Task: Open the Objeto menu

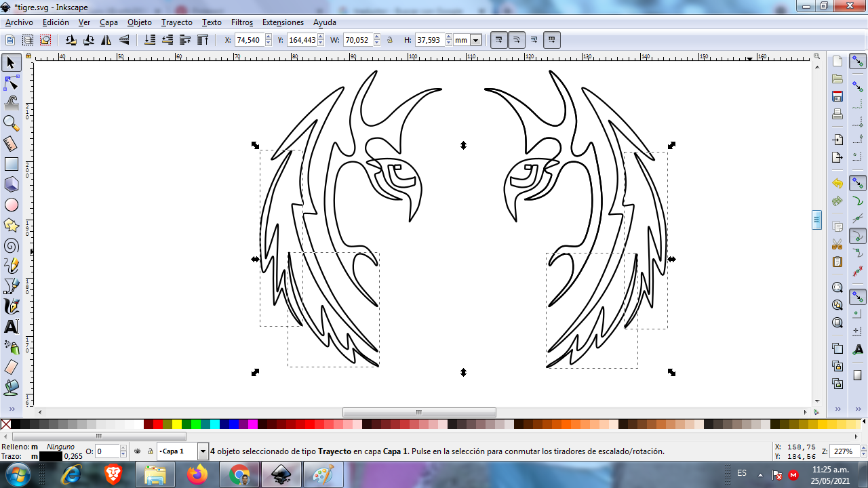Action: tap(140, 22)
